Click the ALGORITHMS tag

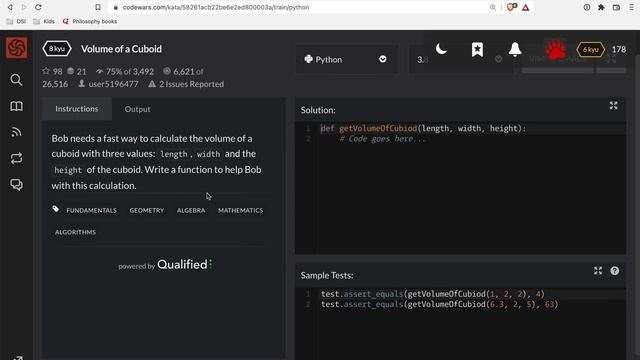(76, 232)
